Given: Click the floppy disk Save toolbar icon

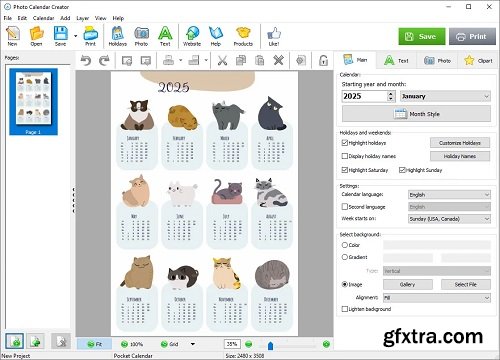Looking at the screenshot, I should (60, 36).
